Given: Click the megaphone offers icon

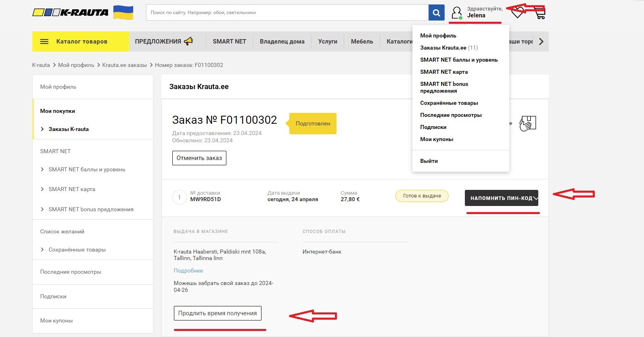Looking at the screenshot, I should coord(188,41).
